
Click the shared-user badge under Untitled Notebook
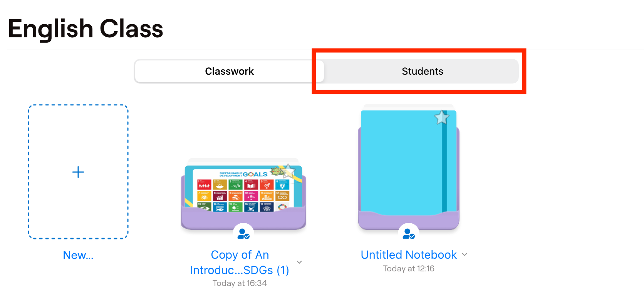coord(409,234)
